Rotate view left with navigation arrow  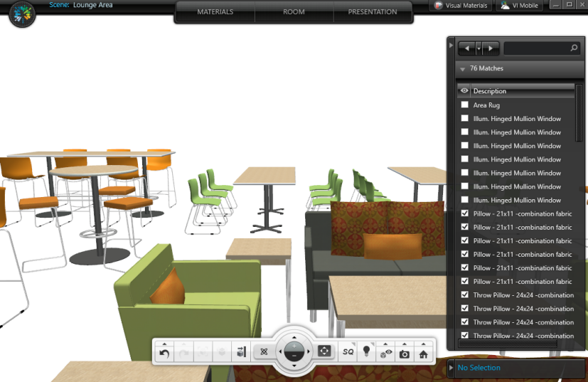pos(280,351)
